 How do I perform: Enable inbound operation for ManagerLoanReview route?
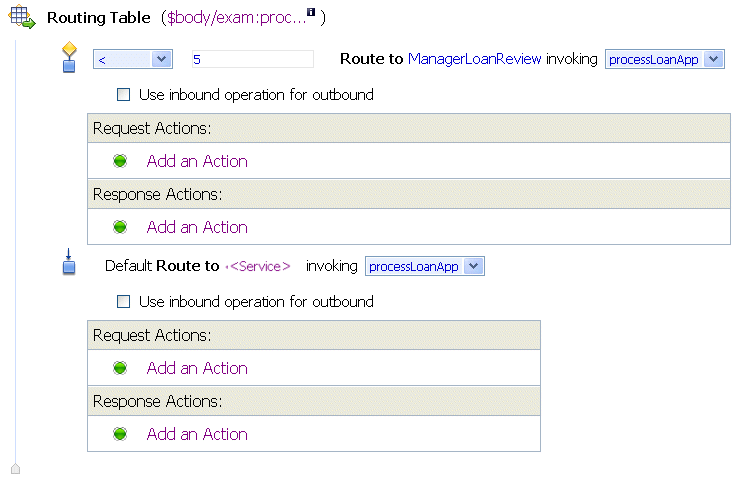(124, 95)
